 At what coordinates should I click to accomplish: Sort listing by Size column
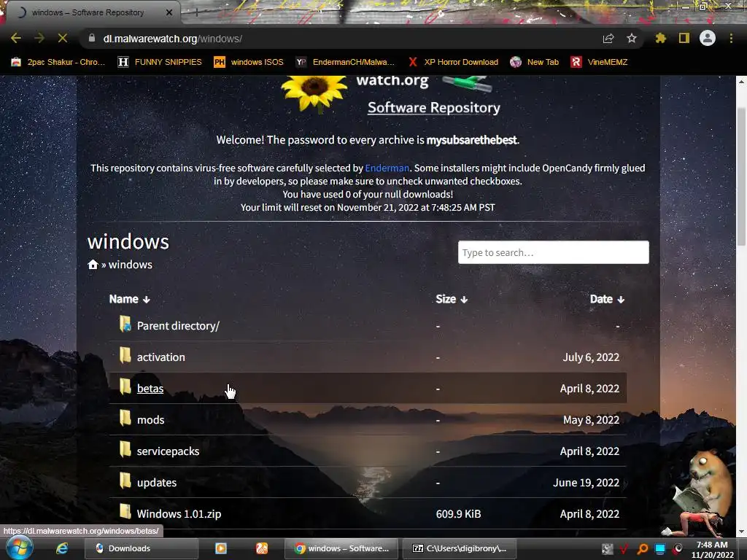click(452, 299)
